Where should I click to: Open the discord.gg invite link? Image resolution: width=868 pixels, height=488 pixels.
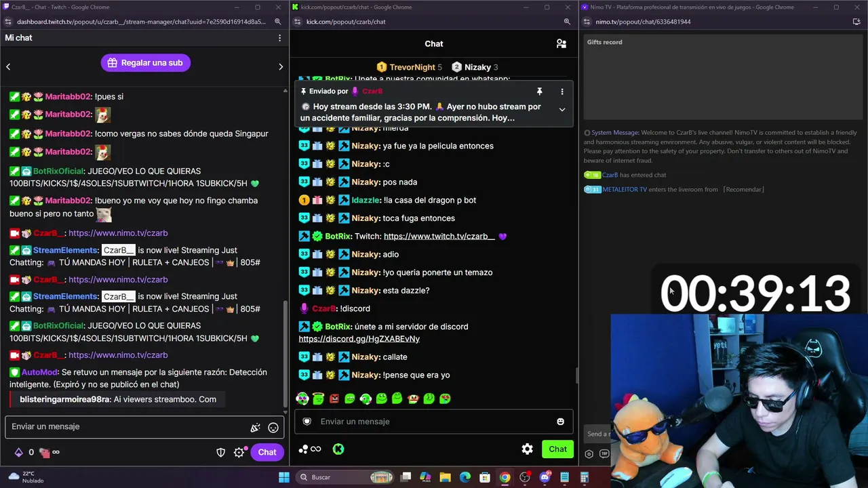pos(359,339)
